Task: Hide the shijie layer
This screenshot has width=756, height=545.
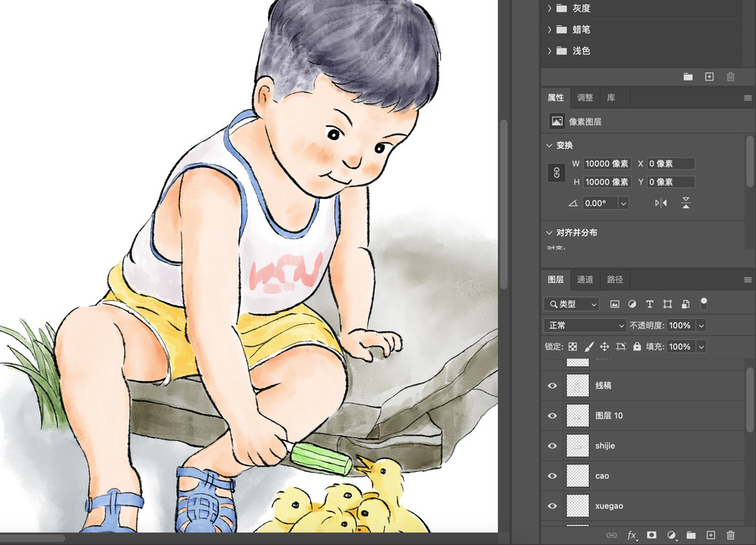Action: pyautogui.click(x=553, y=446)
